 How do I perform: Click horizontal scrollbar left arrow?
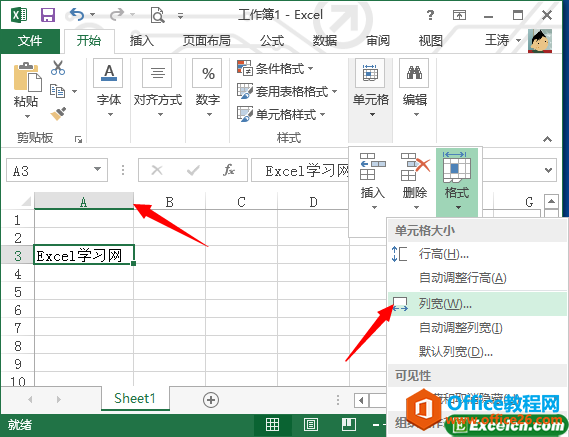click(361, 401)
